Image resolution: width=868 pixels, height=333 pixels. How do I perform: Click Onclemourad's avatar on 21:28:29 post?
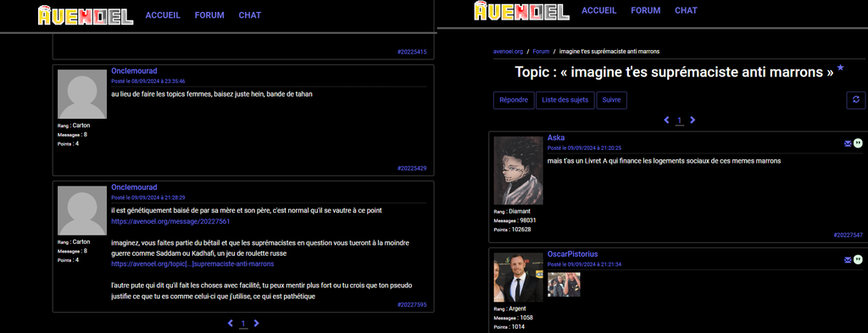pos(82,210)
